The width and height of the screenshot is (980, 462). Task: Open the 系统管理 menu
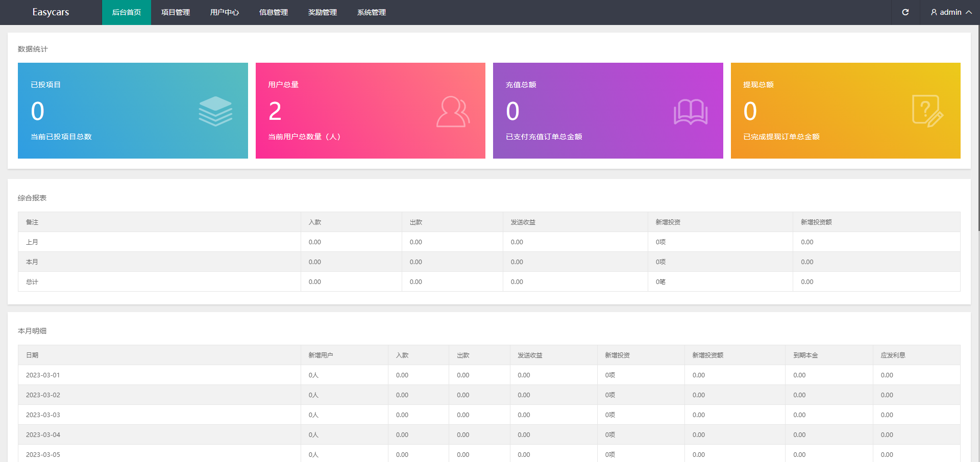pos(372,12)
